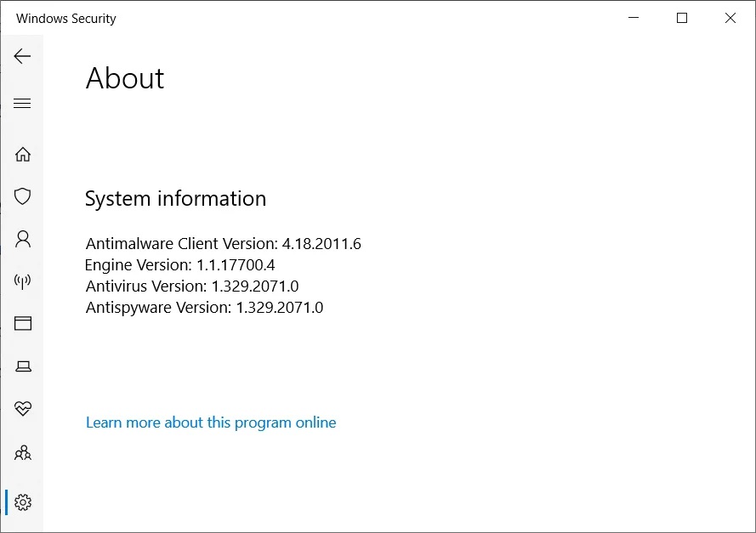Open Device security laptop icon

point(23,366)
